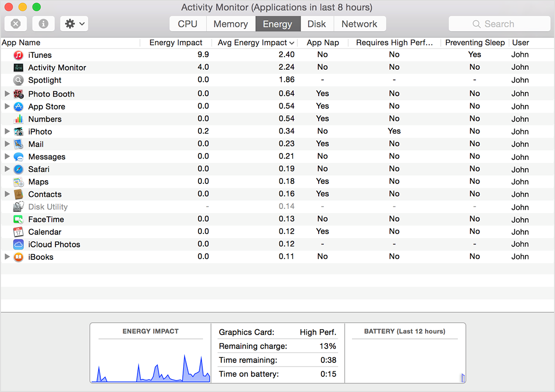Click the Search input field
This screenshot has height=392, width=555.
[499, 24]
